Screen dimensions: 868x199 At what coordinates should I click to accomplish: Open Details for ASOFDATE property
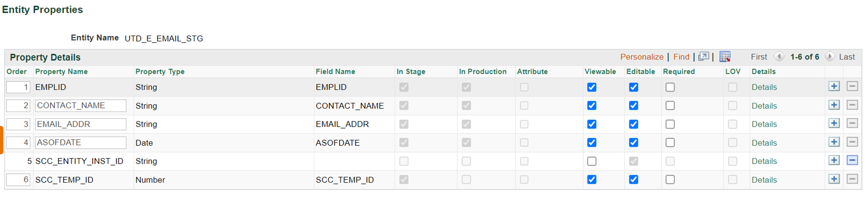[x=764, y=143]
